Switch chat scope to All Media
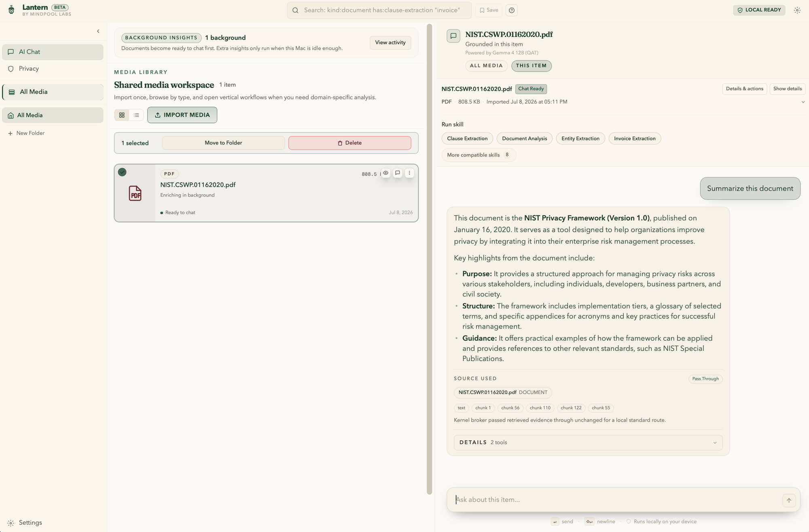This screenshot has width=809, height=532. [486, 66]
